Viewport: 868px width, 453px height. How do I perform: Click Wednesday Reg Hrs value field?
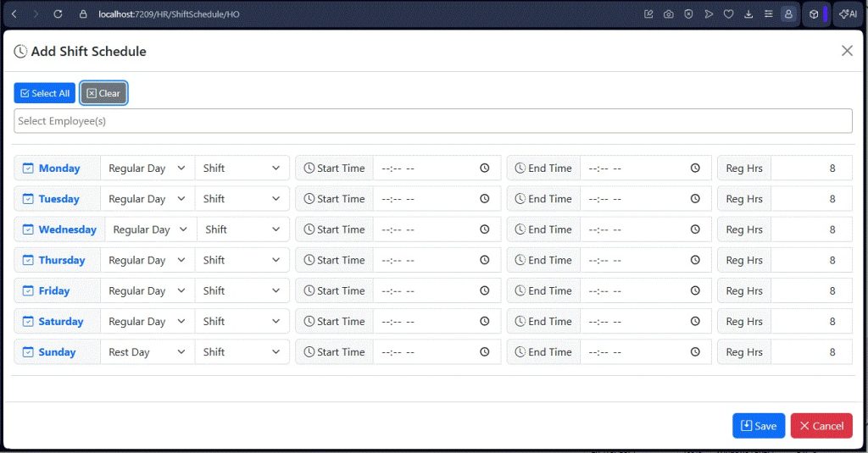pos(811,229)
